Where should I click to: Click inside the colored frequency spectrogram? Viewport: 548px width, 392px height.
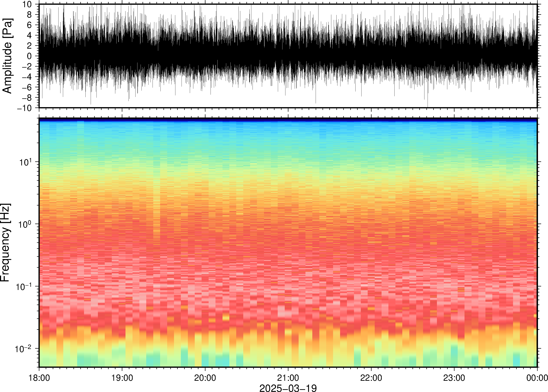point(288,243)
